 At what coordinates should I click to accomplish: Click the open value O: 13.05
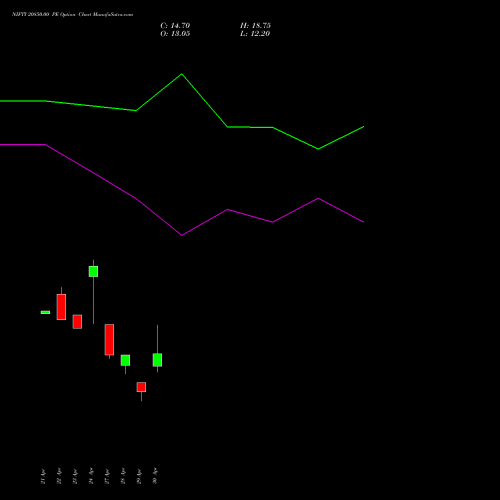coord(175,34)
